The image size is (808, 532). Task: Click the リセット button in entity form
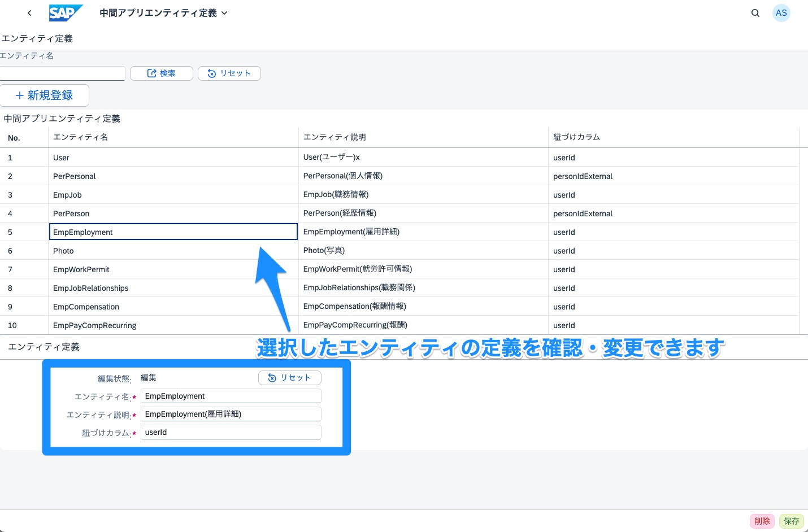click(x=290, y=378)
